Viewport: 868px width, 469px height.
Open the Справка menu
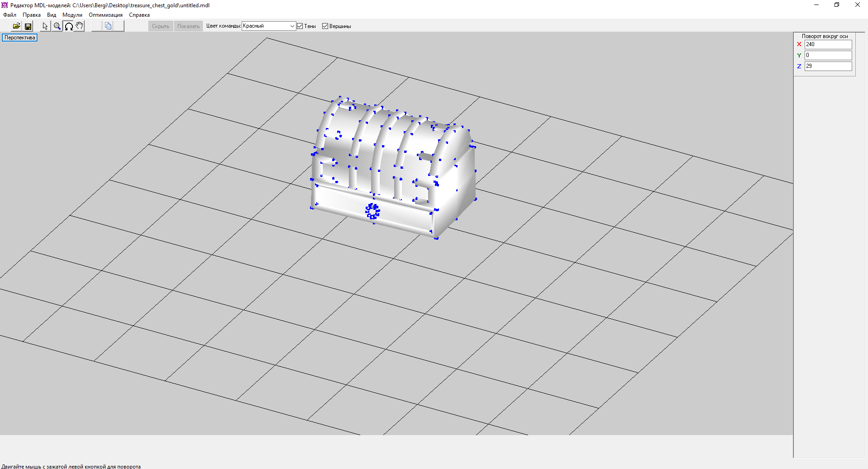139,15
